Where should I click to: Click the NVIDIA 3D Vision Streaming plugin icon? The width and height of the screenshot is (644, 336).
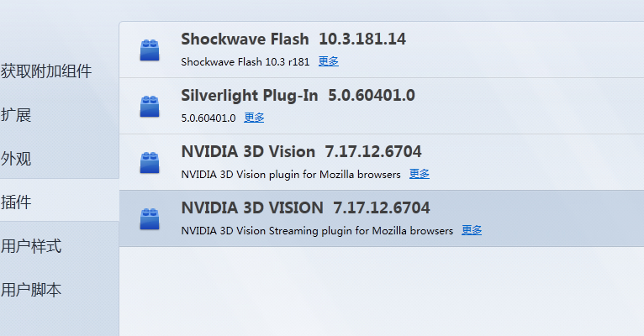click(150, 218)
